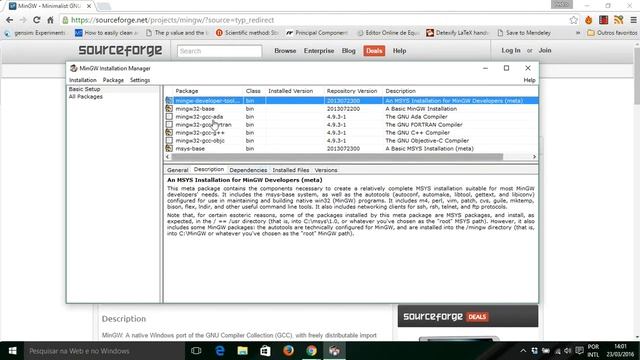Click the Description column header in the package list
This screenshot has height=360, width=640.
(x=400, y=91)
